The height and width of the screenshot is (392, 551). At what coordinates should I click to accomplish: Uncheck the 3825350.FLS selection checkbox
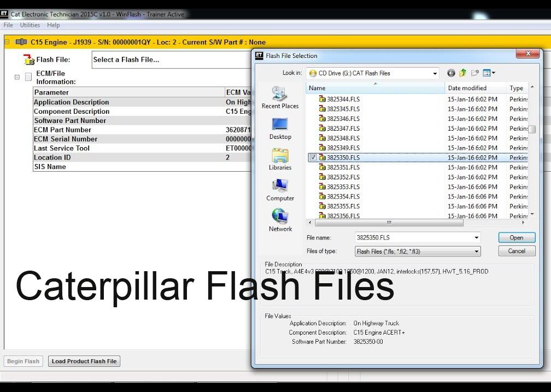(x=313, y=157)
